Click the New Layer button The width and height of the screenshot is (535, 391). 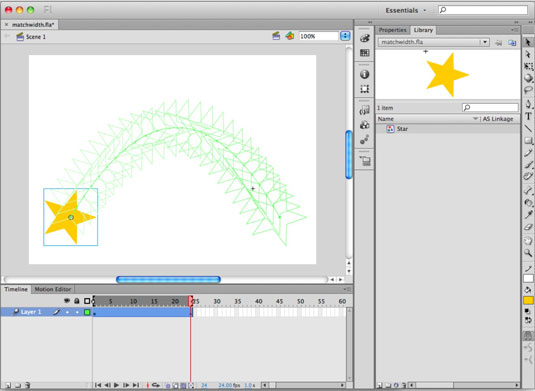8,385
